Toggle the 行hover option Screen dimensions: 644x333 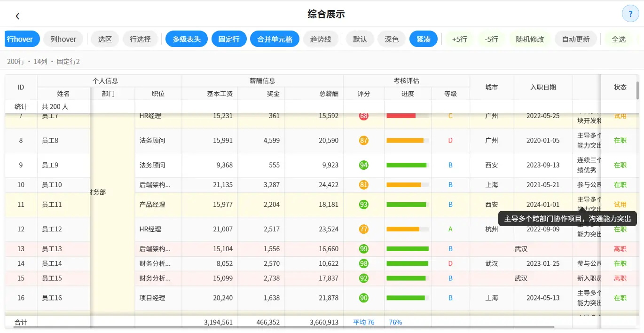20,39
